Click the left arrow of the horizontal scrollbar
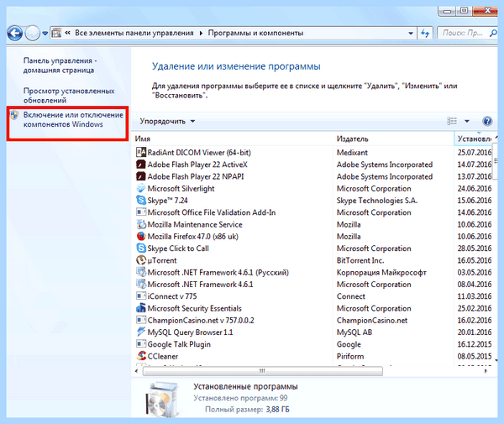 coord(137,371)
